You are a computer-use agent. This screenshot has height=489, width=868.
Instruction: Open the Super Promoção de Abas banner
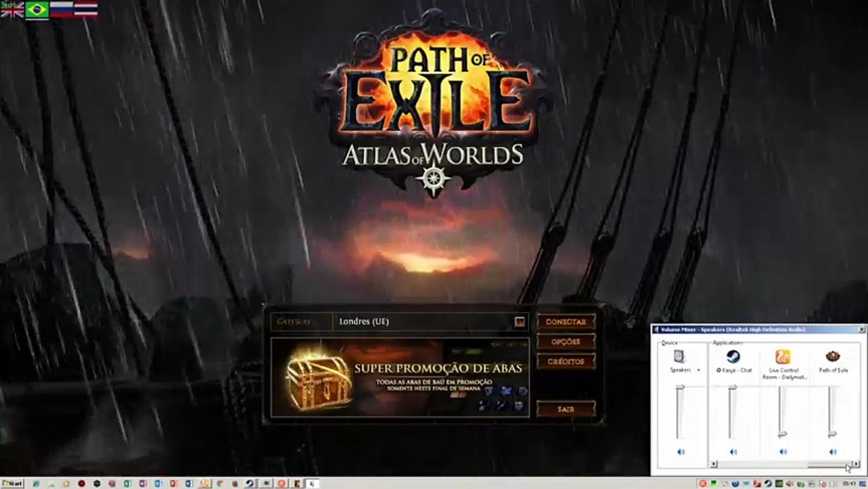pyautogui.click(x=400, y=378)
